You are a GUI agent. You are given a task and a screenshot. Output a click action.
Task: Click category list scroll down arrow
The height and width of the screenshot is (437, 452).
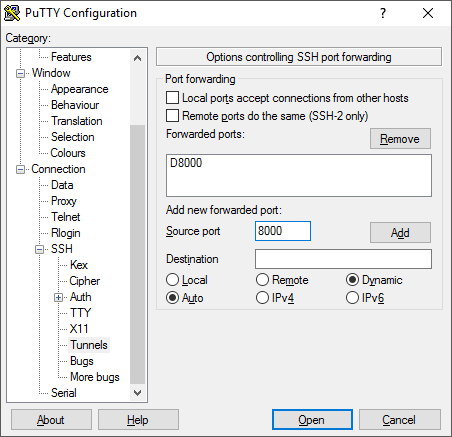(137, 393)
